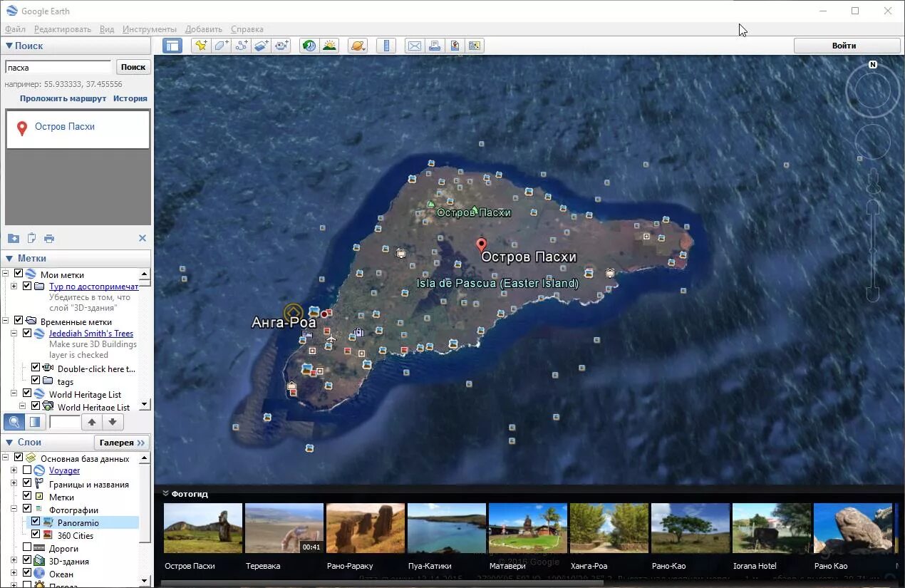Move the selected place down with arrow
905x588 pixels.
pos(113,422)
